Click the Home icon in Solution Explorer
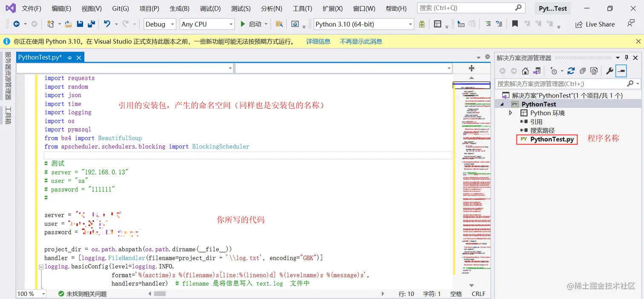This screenshot has width=644, height=299. pos(526,71)
